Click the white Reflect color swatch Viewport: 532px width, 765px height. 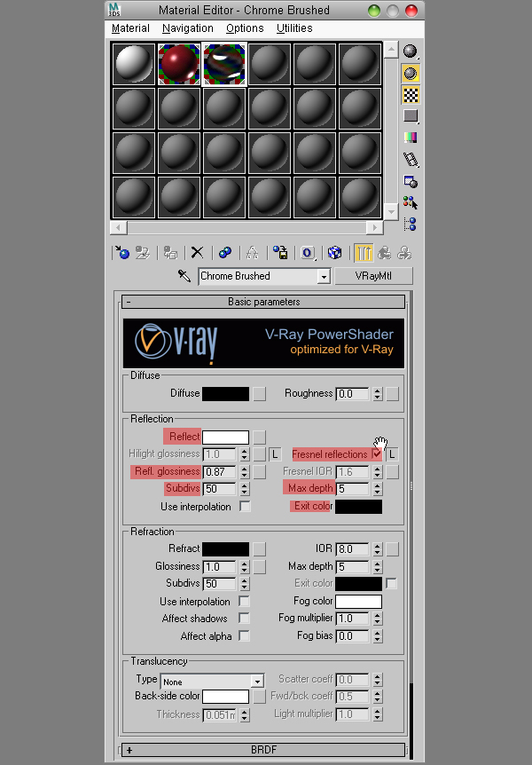(225, 438)
